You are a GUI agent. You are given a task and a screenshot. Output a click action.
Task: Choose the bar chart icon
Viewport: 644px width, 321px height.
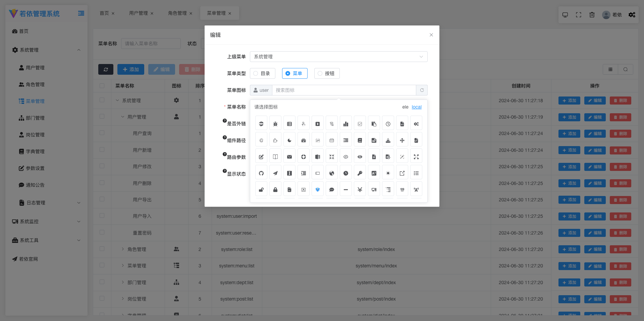[x=346, y=124]
